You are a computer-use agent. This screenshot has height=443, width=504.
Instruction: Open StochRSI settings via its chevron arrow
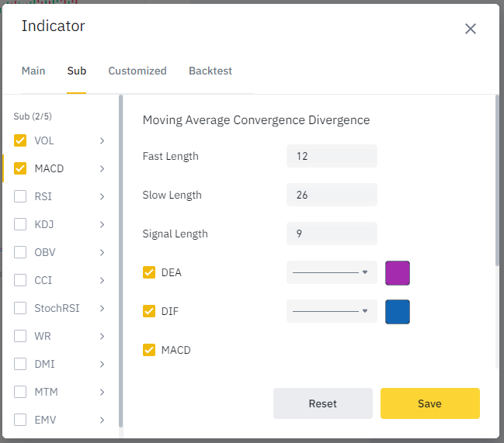(x=103, y=308)
